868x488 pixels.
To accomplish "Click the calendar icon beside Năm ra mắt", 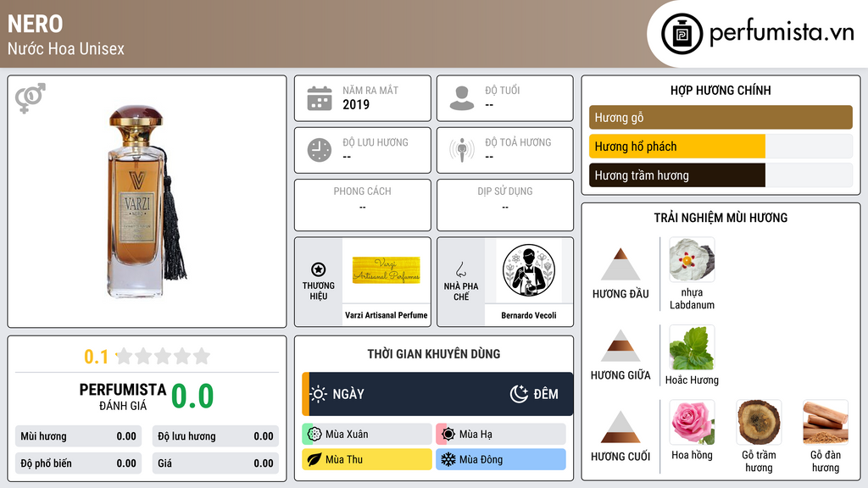I will pos(320,98).
